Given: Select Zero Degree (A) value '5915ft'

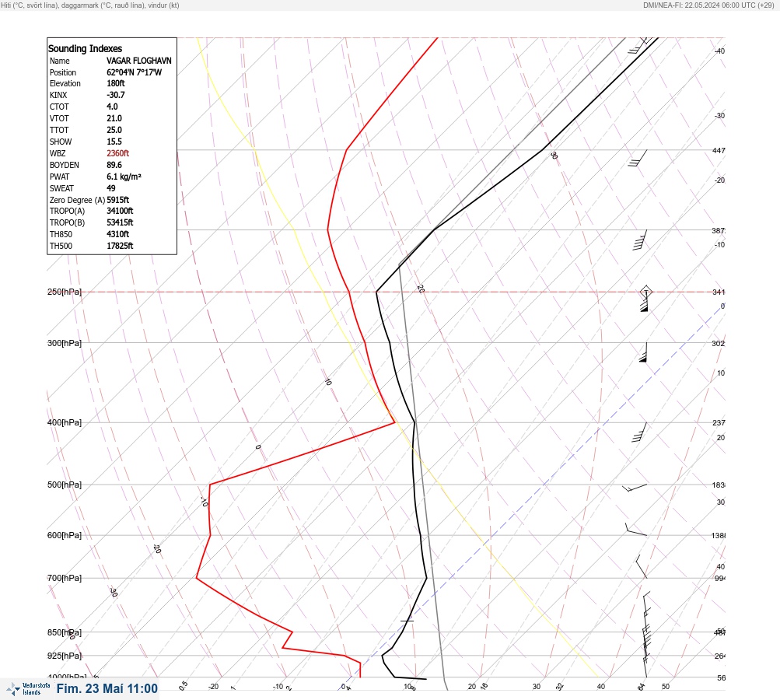Looking at the screenshot, I should (x=118, y=200).
